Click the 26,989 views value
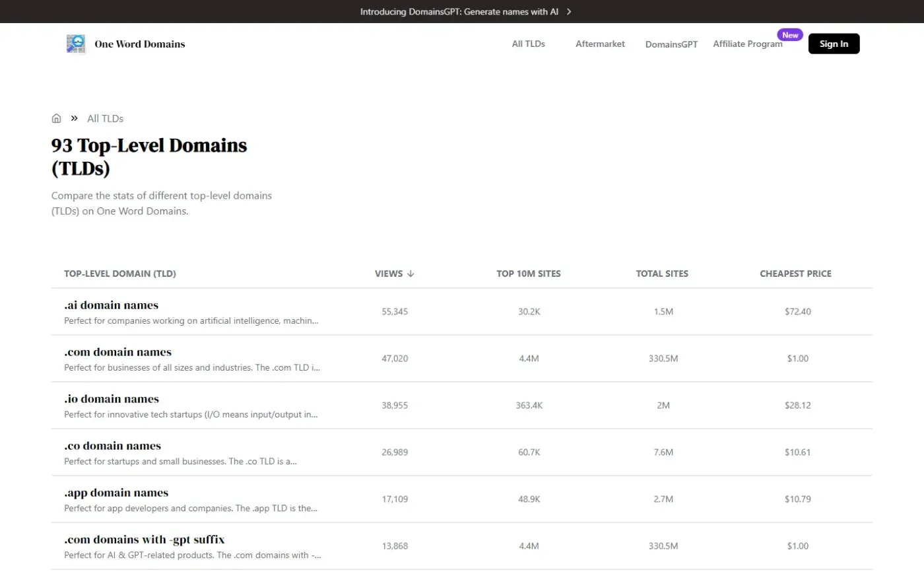The width and height of the screenshot is (924, 578). (395, 452)
